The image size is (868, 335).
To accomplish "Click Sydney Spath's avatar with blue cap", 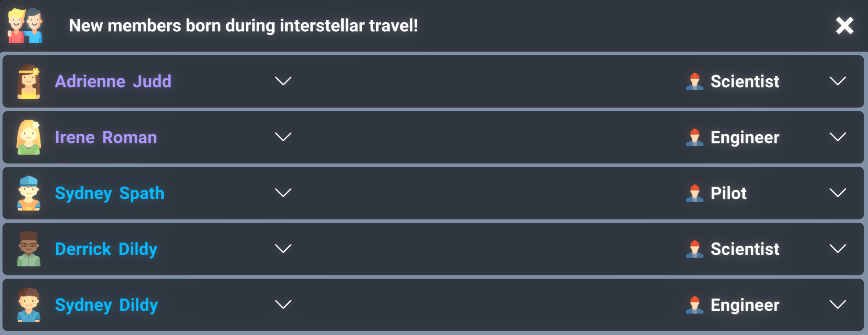I will point(29,193).
